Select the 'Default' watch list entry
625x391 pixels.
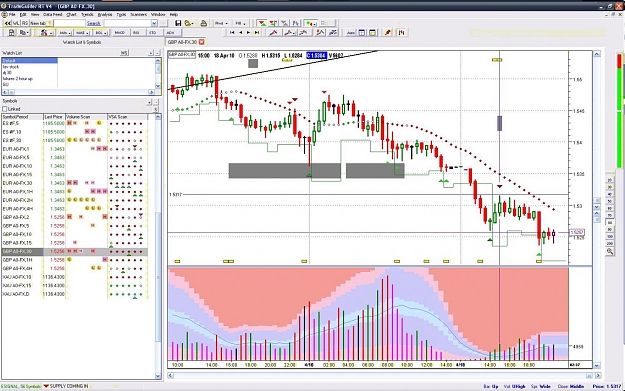click(x=29, y=61)
